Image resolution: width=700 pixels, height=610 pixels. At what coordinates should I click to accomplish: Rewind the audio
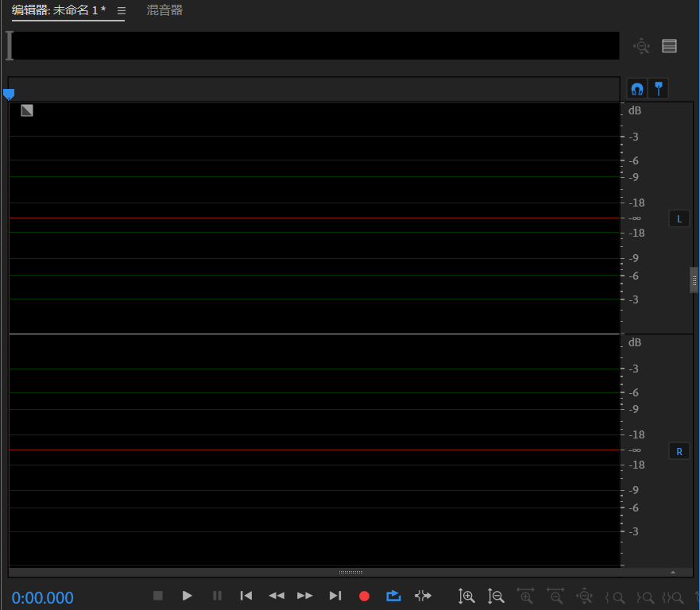pyautogui.click(x=277, y=596)
